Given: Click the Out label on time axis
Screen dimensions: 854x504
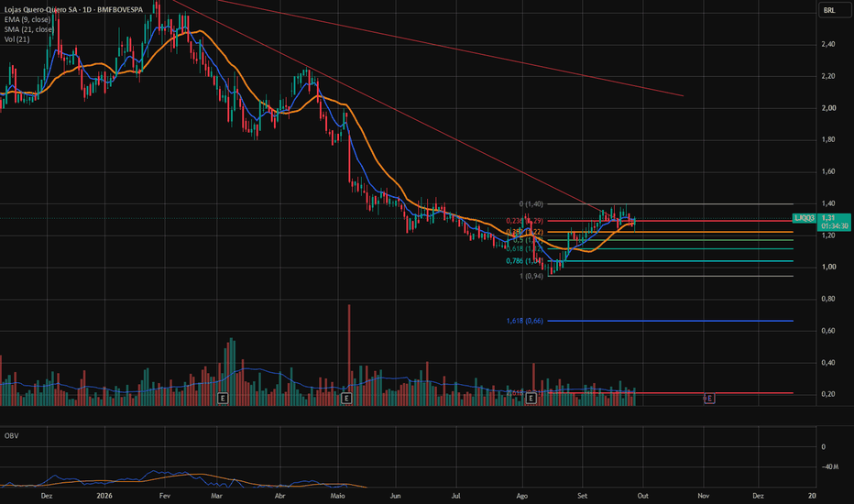Looking at the screenshot, I should tap(642, 496).
